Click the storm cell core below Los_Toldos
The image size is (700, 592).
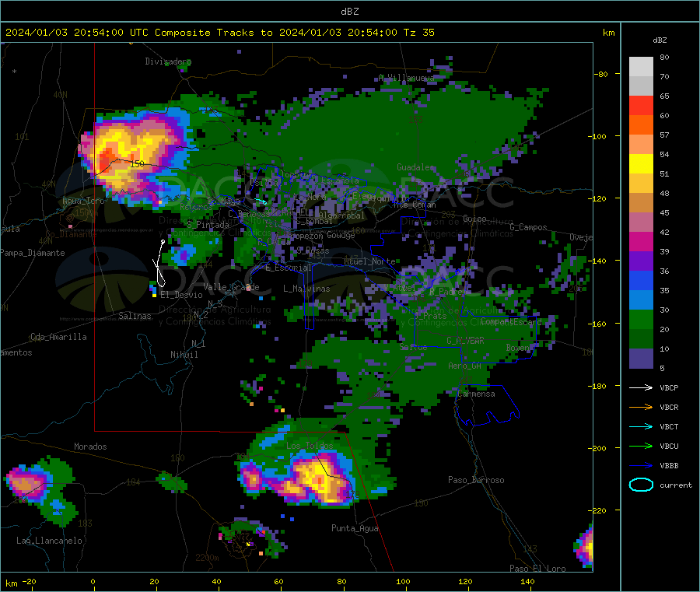pyautogui.click(x=318, y=478)
